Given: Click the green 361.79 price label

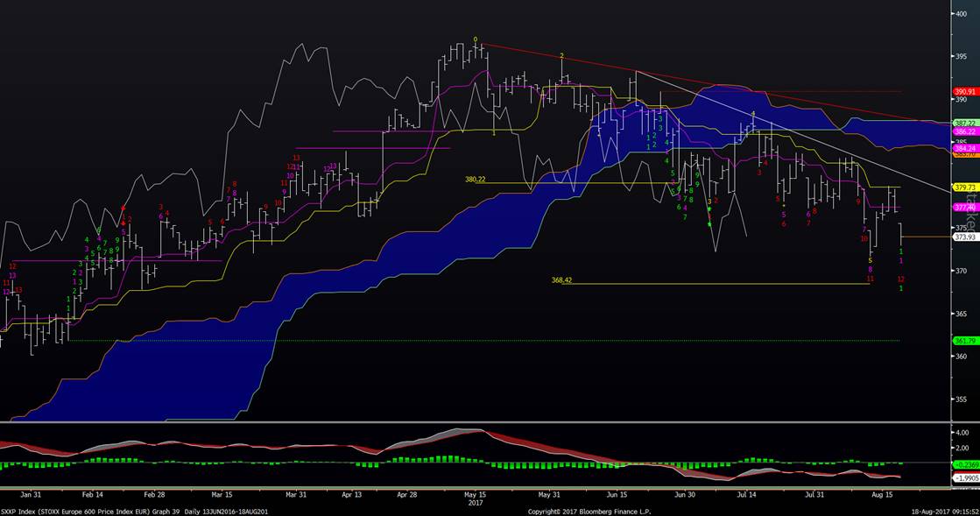Looking at the screenshot, I should point(964,340).
